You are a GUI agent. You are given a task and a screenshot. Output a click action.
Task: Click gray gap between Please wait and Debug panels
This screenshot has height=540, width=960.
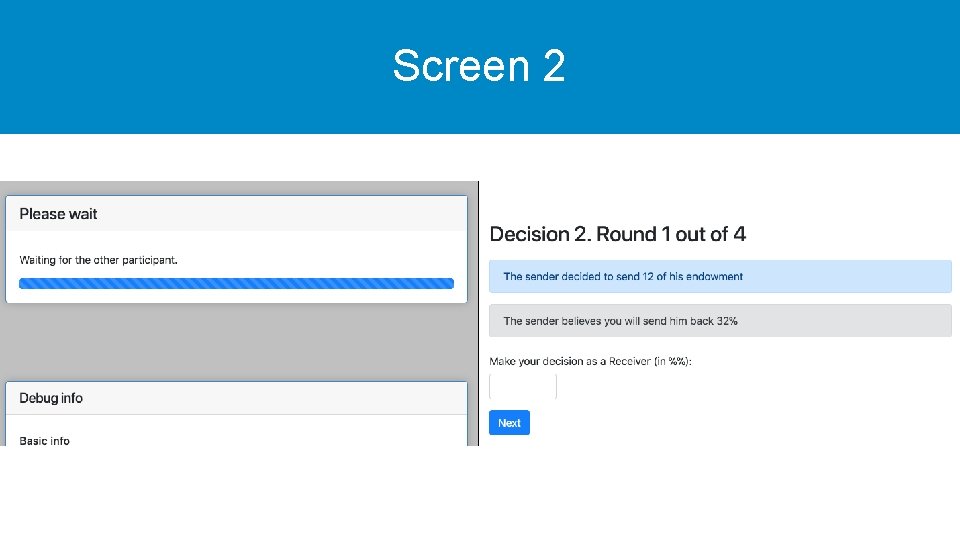236,342
